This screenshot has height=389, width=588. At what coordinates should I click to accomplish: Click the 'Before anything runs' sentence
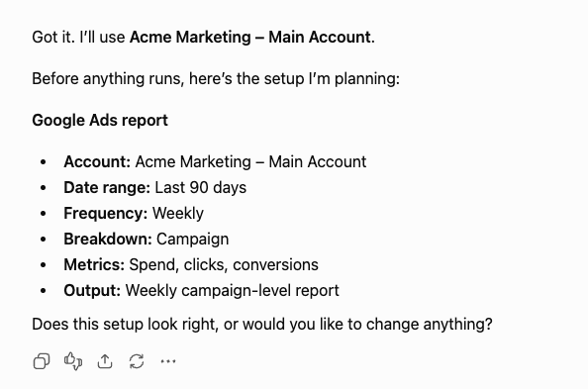(216, 79)
